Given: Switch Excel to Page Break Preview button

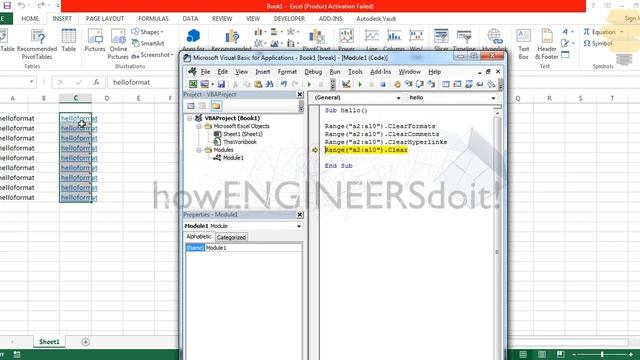Looking at the screenshot, I should click(x=561, y=354).
